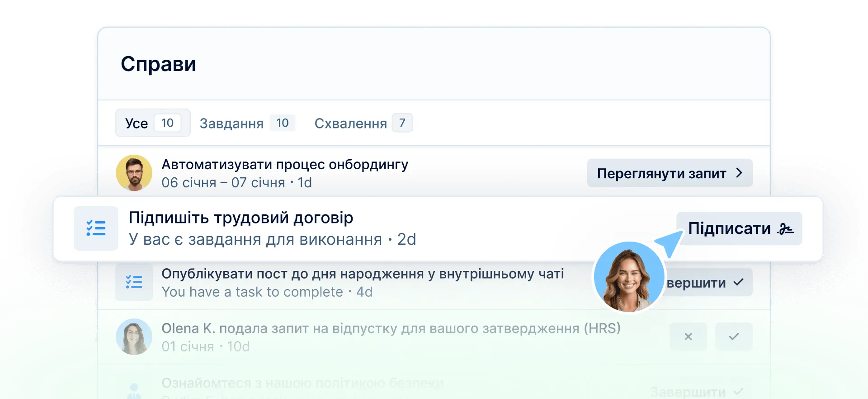Click the chevron arrow on Переглянути запит
This screenshot has width=868, height=399.
tap(739, 173)
